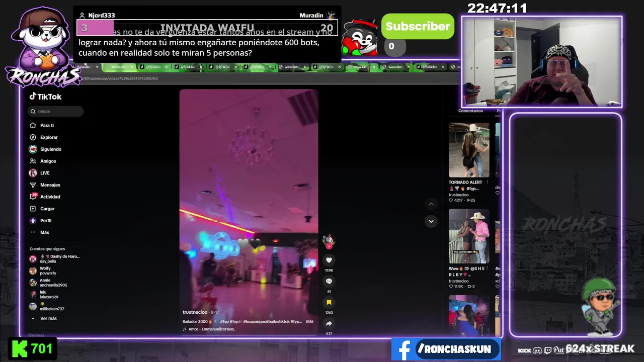Open third thumbnail with couple hugging
This screenshot has height=362, width=644.
point(469,316)
